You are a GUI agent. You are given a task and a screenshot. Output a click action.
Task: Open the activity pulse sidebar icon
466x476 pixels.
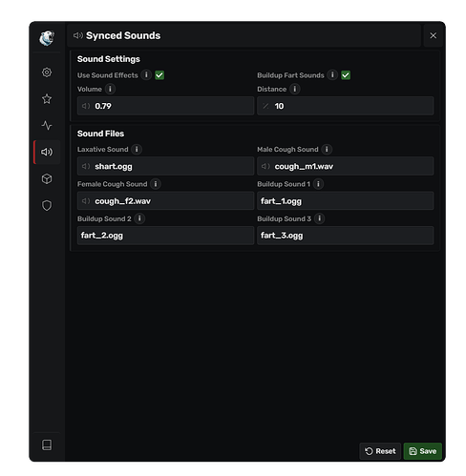click(47, 125)
